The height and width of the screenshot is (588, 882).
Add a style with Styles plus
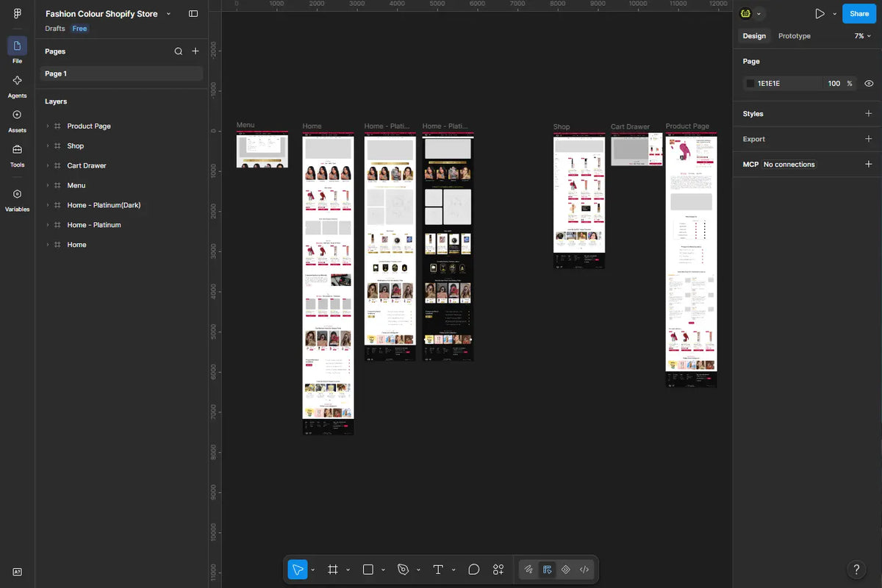pyautogui.click(x=869, y=114)
